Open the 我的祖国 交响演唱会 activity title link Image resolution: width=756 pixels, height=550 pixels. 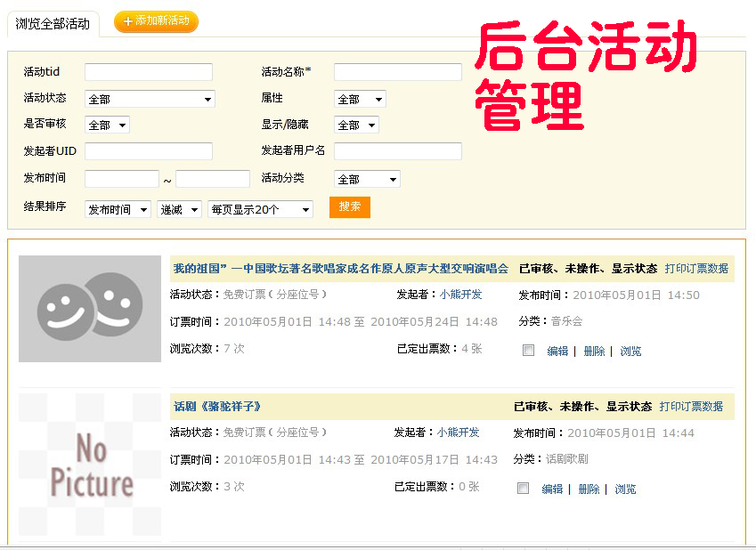click(x=340, y=269)
